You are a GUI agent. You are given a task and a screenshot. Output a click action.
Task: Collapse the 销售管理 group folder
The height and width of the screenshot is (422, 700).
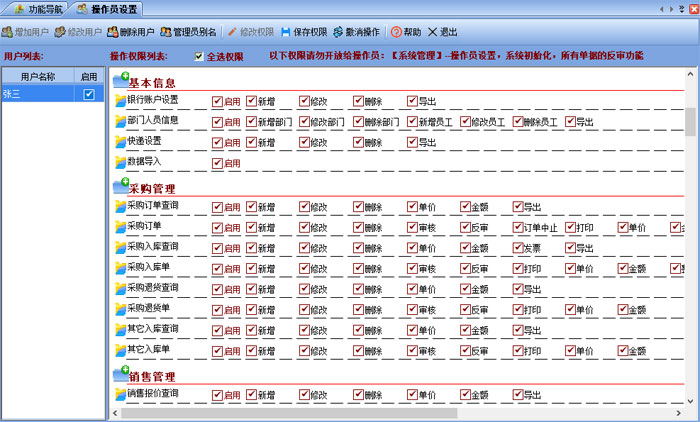[x=122, y=375]
